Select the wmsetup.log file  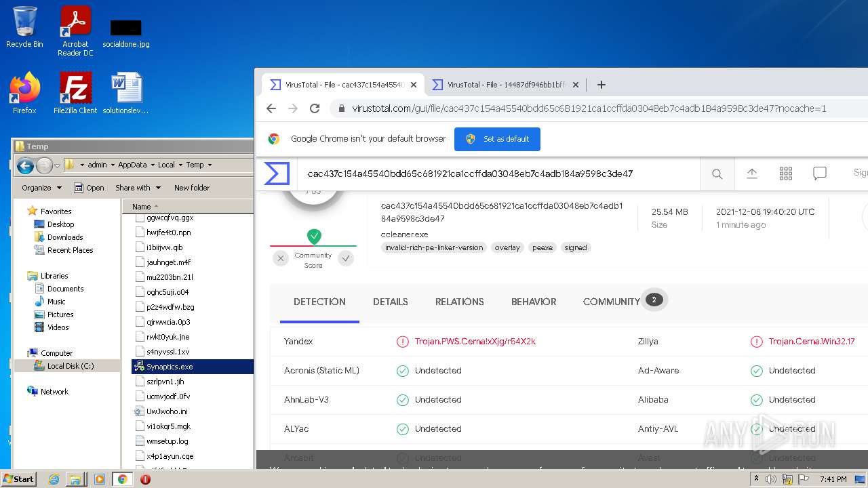click(x=167, y=441)
